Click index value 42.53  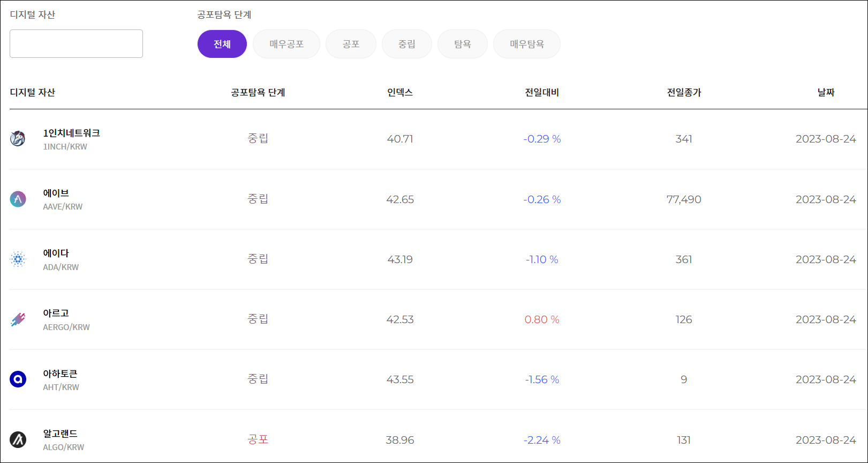(x=400, y=319)
